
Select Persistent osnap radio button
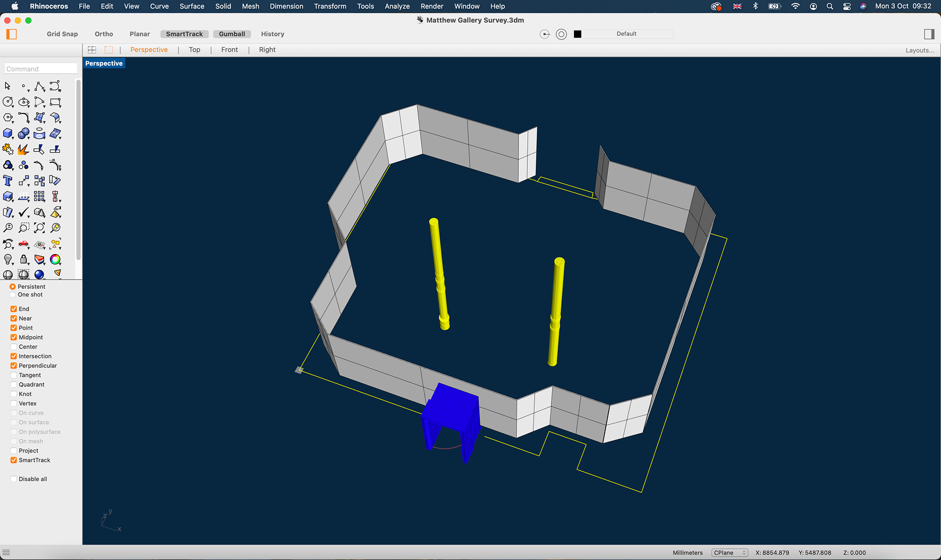tap(13, 287)
